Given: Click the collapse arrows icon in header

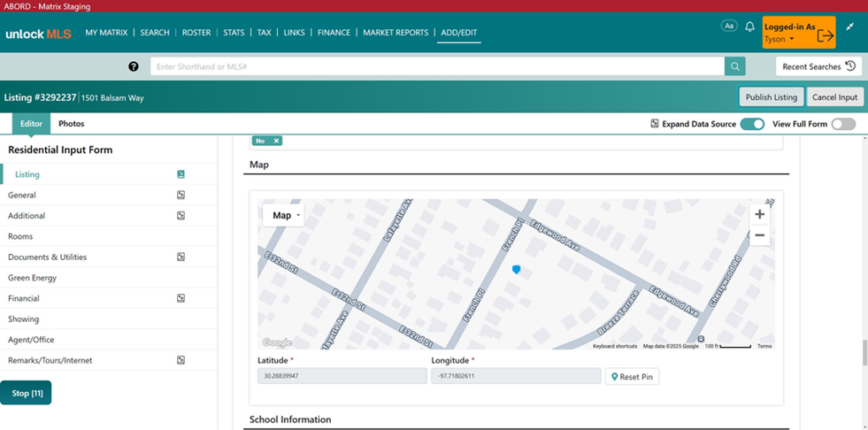Looking at the screenshot, I should (x=850, y=26).
